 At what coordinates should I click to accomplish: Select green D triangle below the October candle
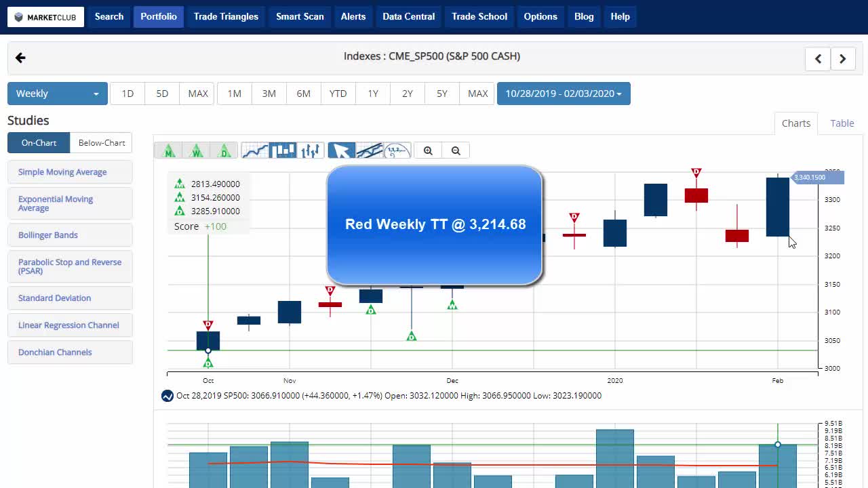pos(208,363)
